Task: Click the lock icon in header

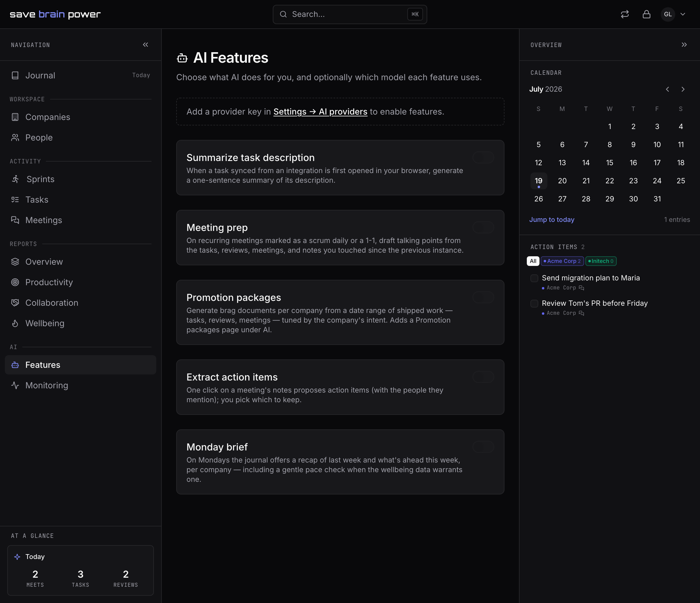Action: click(646, 14)
